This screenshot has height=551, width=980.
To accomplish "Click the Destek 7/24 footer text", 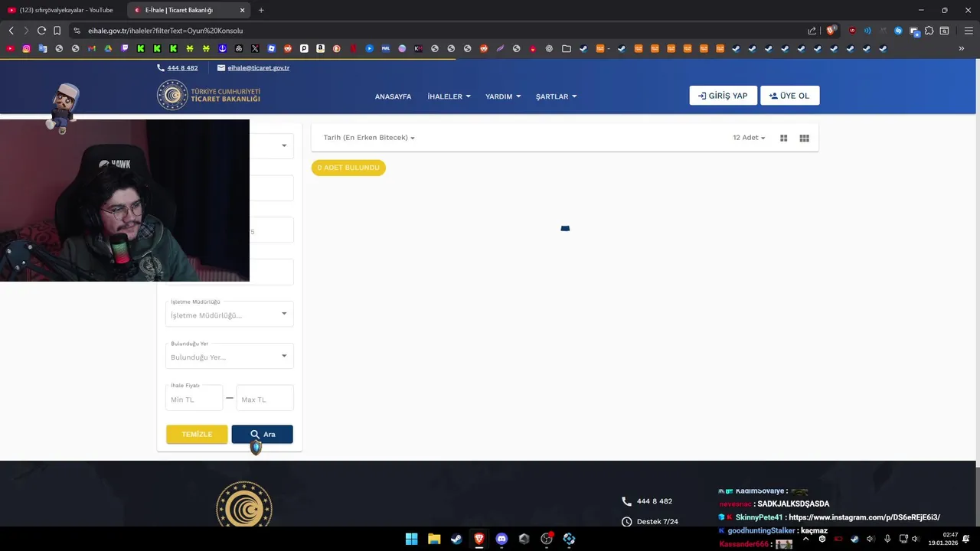I will coord(658,522).
